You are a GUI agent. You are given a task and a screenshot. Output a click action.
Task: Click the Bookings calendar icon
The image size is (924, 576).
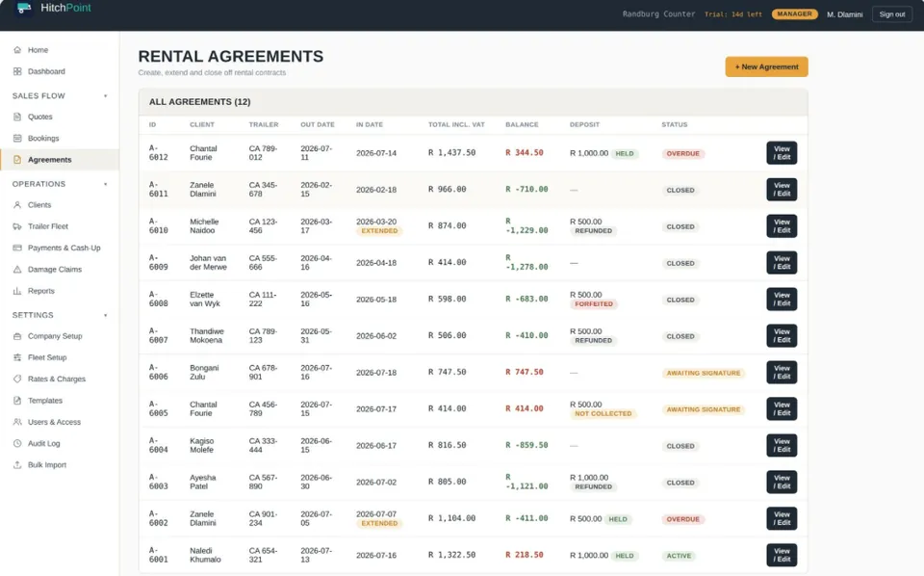17,138
